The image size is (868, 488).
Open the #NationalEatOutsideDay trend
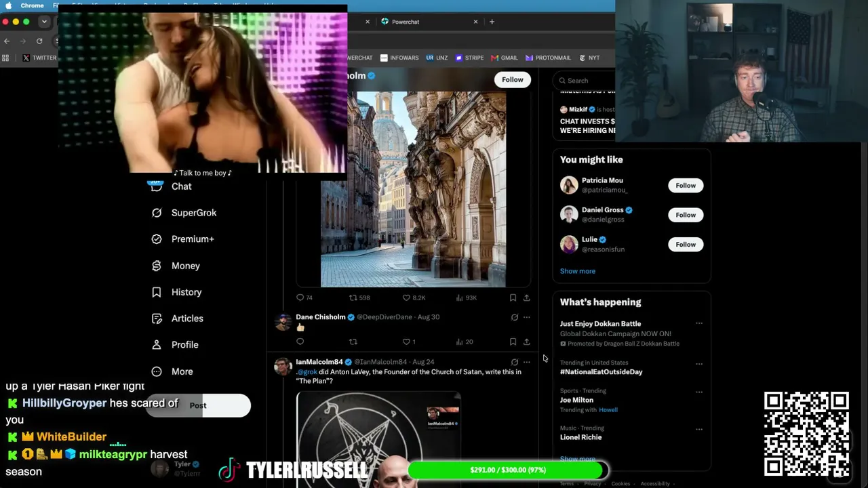(x=601, y=372)
